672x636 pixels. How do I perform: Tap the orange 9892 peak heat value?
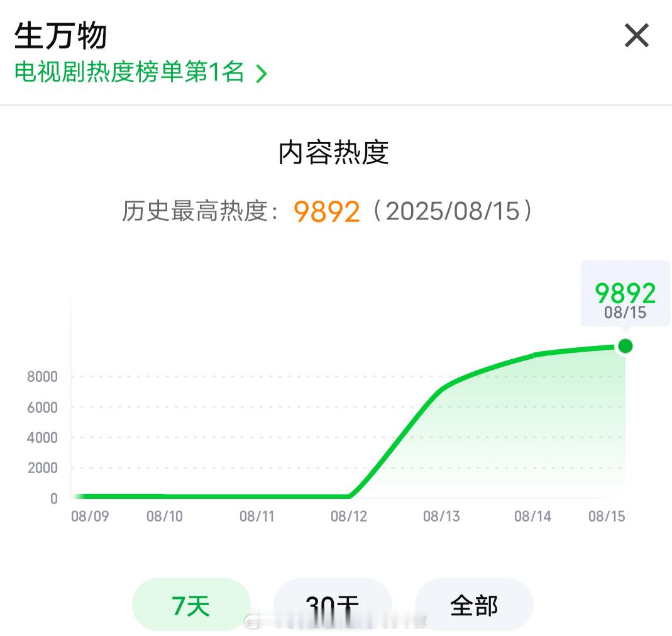[x=327, y=211]
